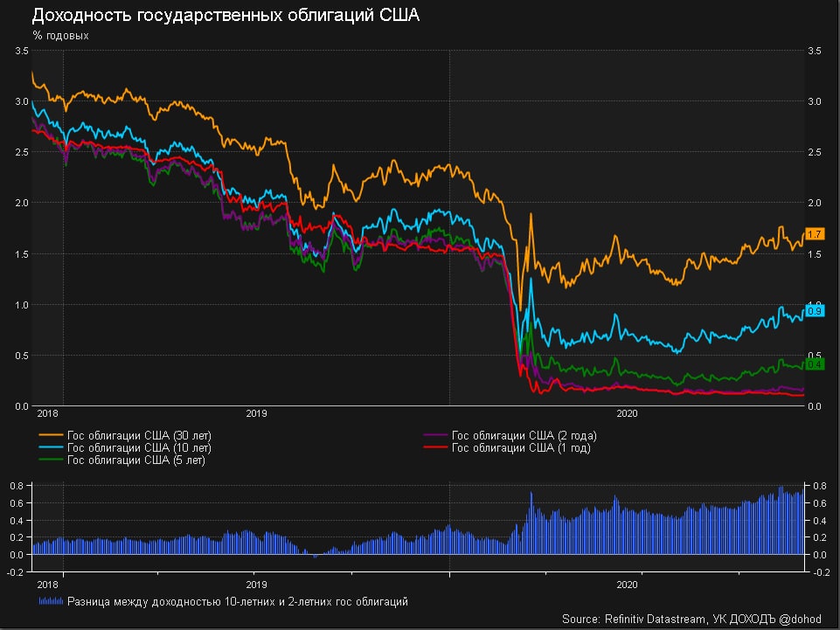Screen dimensions: 840x630
Task: Select legend label 'Гос облигации США (10 лет)'
Action: coord(139,448)
